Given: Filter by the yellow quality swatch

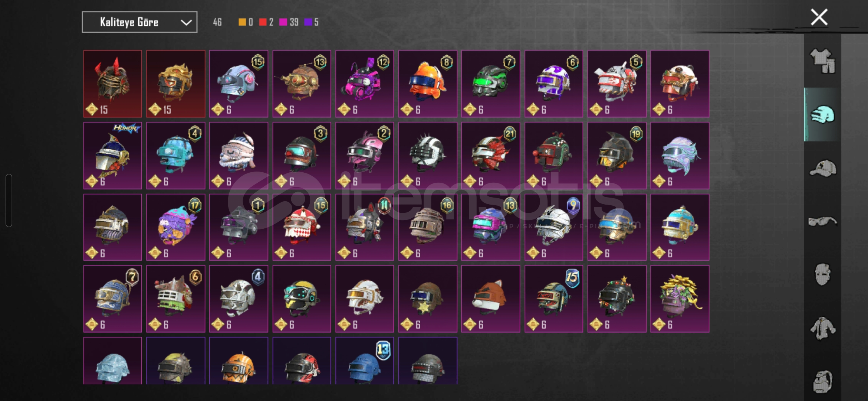Looking at the screenshot, I should 242,22.
